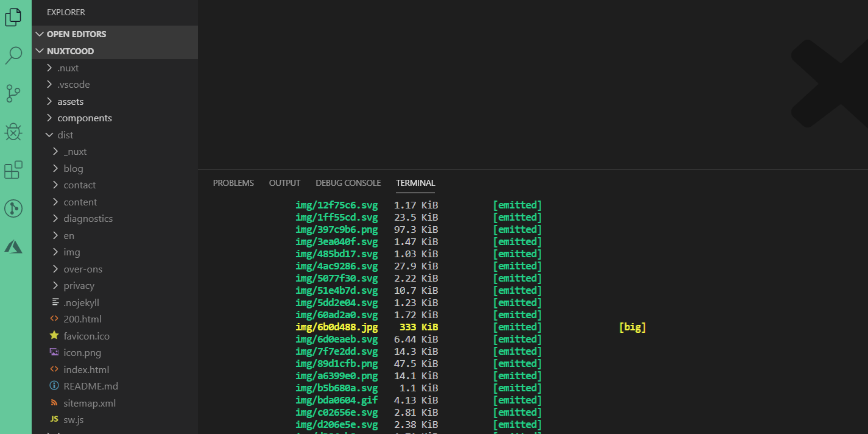Click img/397c9b6.png in terminal output
This screenshot has width=868, height=434.
[336, 230]
